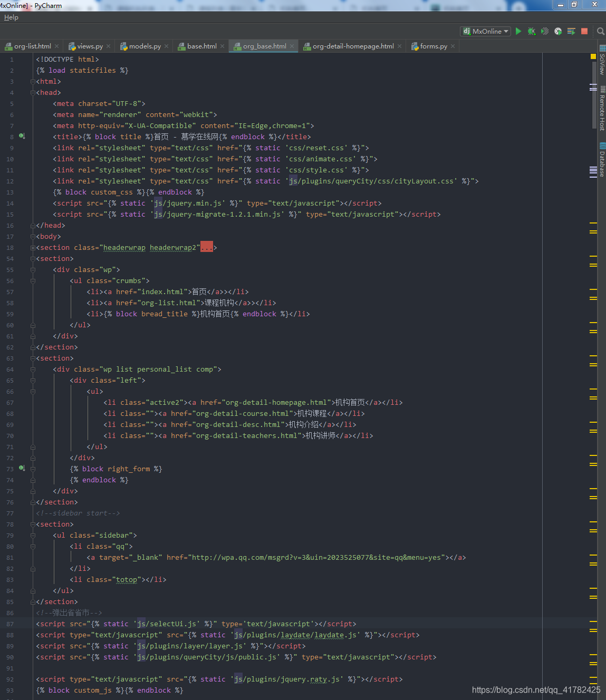Launch the profiler run icon
Image resolution: width=606 pixels, height=700 pixels.
(x=558, y=31)
